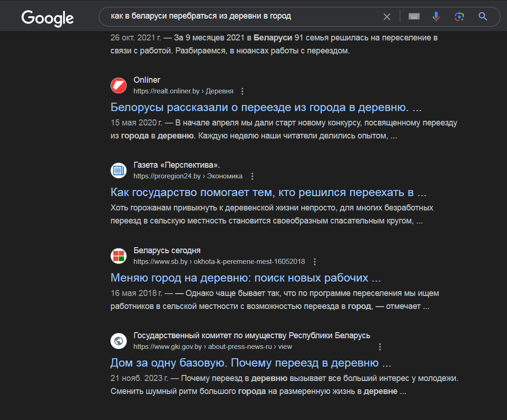
Task: Open link "Белорусы рассказали о переезде из города в деревню"
Action: coord(266,107)
